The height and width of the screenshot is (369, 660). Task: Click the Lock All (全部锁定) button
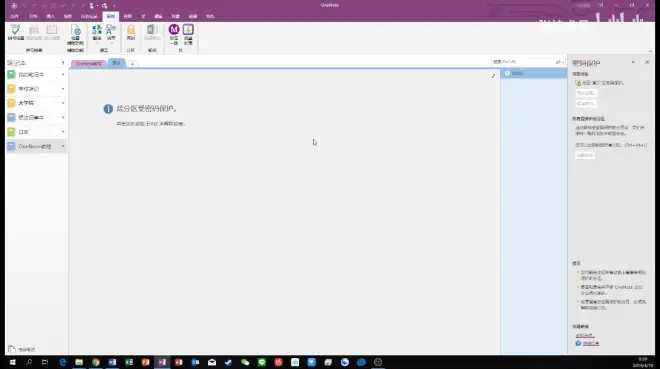(585, 155)
